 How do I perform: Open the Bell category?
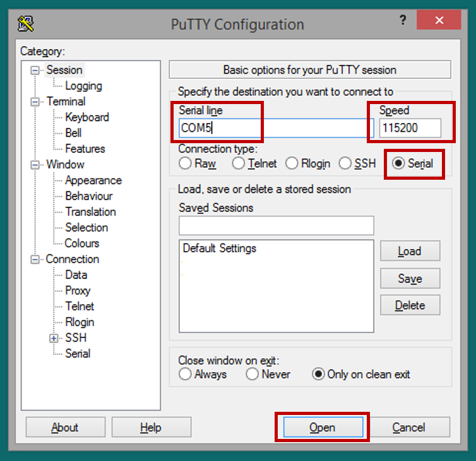[x=73, y=133]
